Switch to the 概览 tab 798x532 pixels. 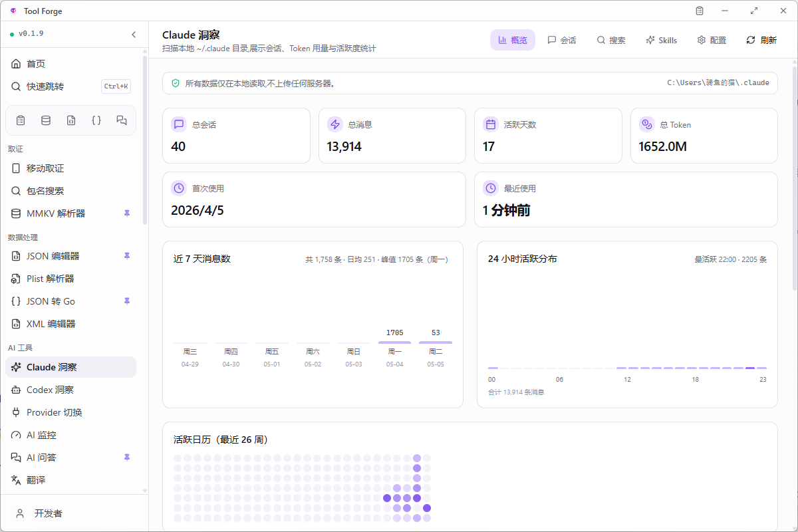[x=513, y=40]
